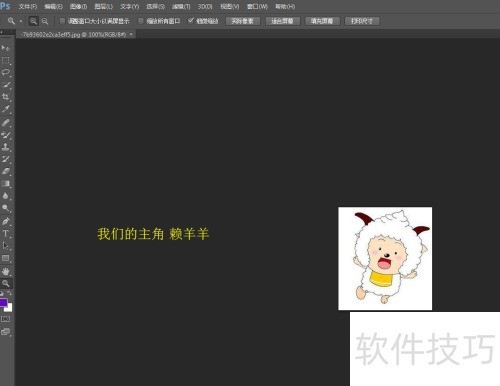Open the 帮助(H) menu
500x386 pixels.
tap(285, 7)
